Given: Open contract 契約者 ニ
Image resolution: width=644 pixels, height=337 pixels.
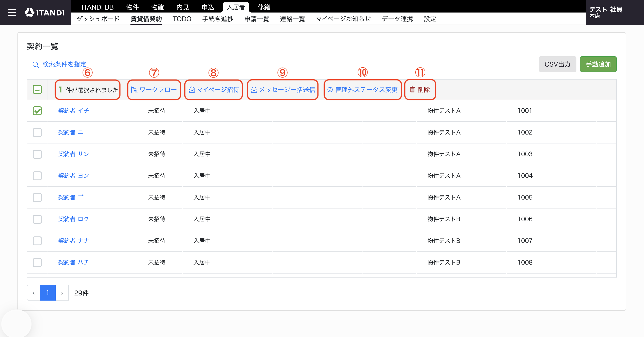Looking at the screenshot, I should tap(70, 132).
